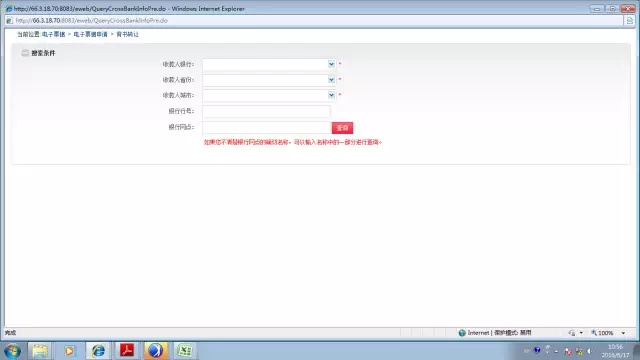Viewport: 640px width, 360px height.
Task: Open Windows Explorer from taskbar
Action: (40, 351)
